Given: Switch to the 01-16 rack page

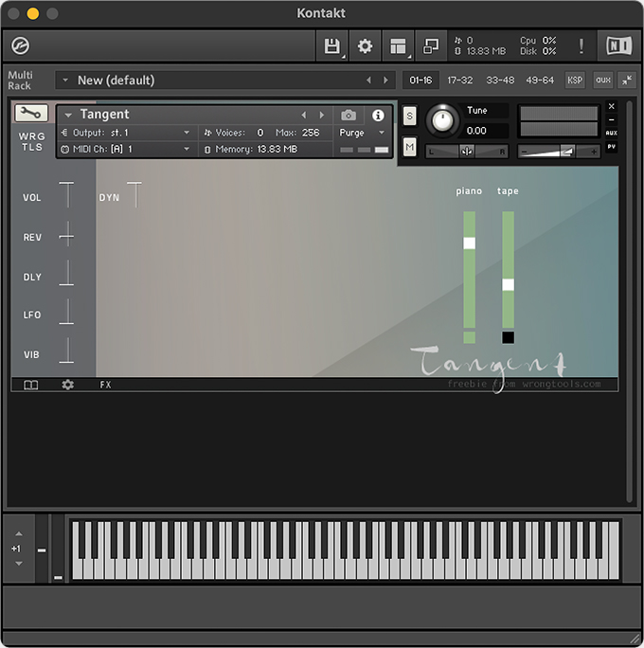Looking at the screenshot, I should tap(420, 81).
